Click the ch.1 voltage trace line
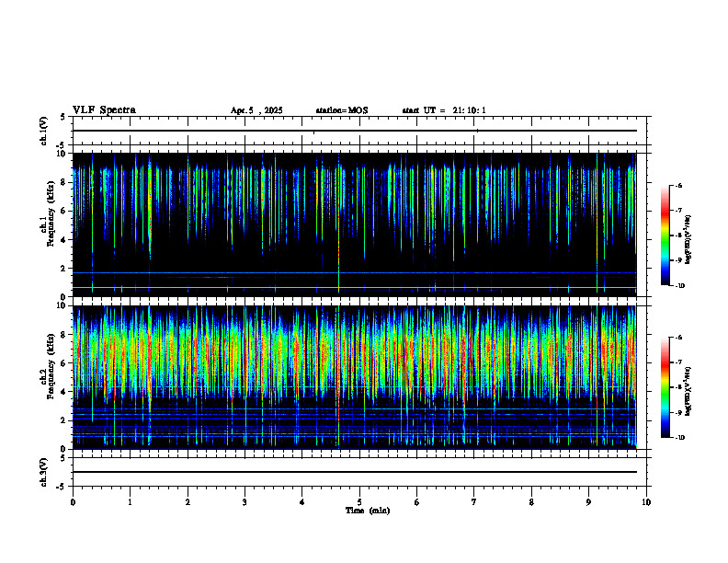728x563 pixels. 354,131
